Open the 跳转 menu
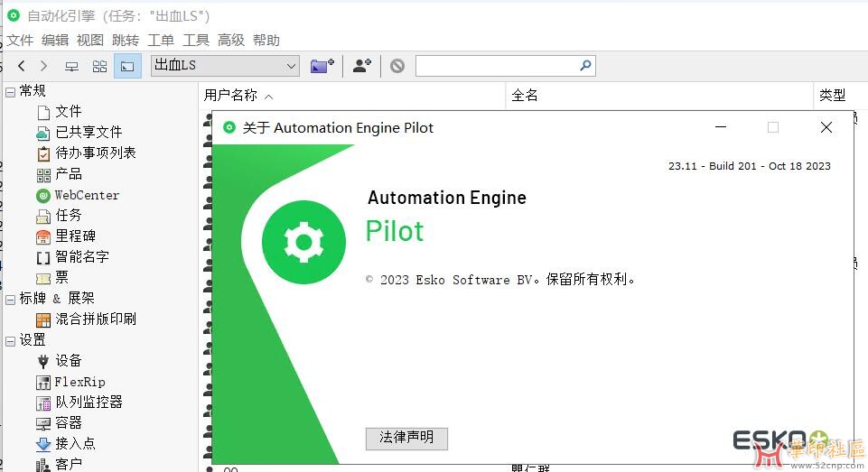868x472 pixels. pyautogui.click(x=126, y=41)
